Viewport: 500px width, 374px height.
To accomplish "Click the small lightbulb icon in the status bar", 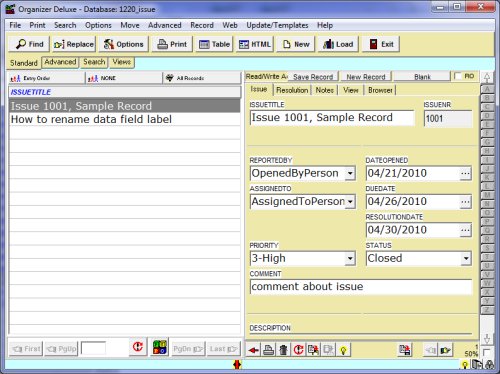I will pos(464,365).
